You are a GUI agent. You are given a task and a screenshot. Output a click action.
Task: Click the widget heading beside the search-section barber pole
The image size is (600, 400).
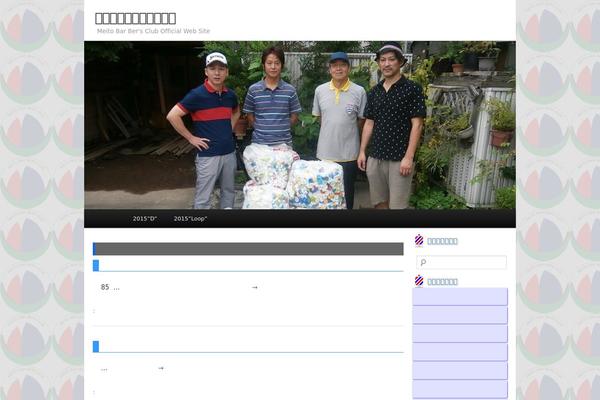(442, 241)
